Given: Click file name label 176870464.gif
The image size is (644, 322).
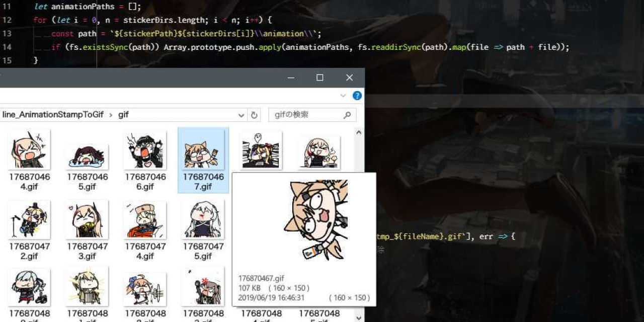Looking at the screenshot, I should (x=29, y=182).
